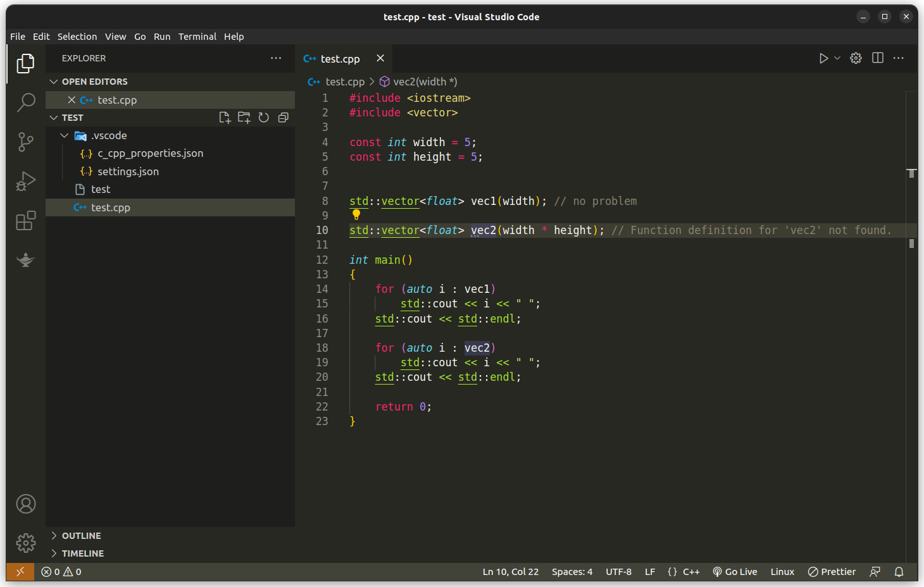The image size is (924, 587).
Task: Click Ln 10, Col 22 to go to a line
Action: coord(510,571)
